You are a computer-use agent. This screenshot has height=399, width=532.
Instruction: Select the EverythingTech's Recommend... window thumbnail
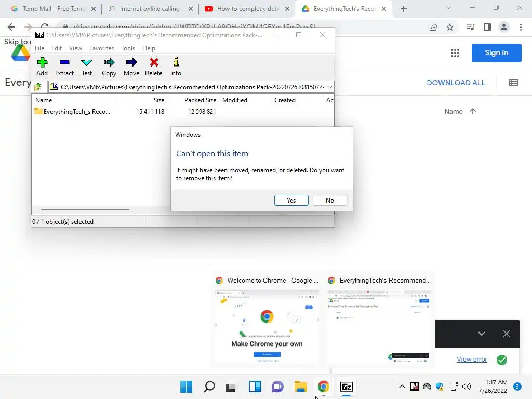(379, 320)
